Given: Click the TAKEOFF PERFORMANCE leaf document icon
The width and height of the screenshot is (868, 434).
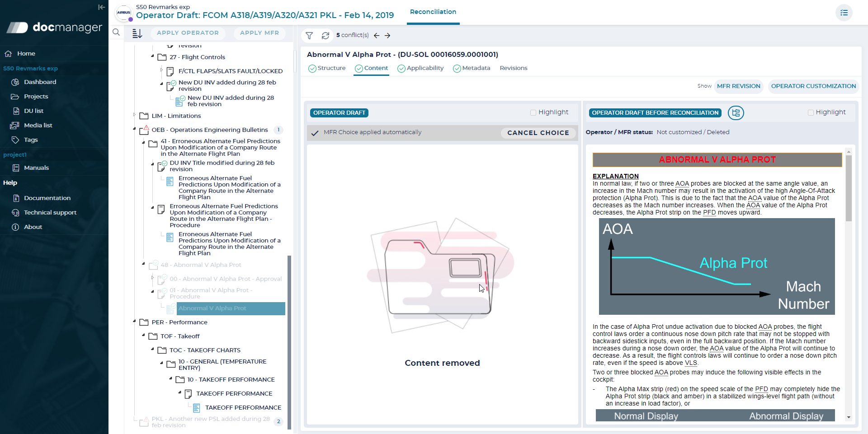Looking at the screenshot, I should click(x=197, y=408).
